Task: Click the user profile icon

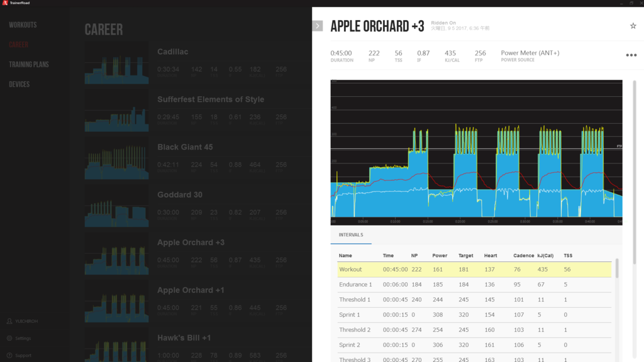Action: [9, 321]
